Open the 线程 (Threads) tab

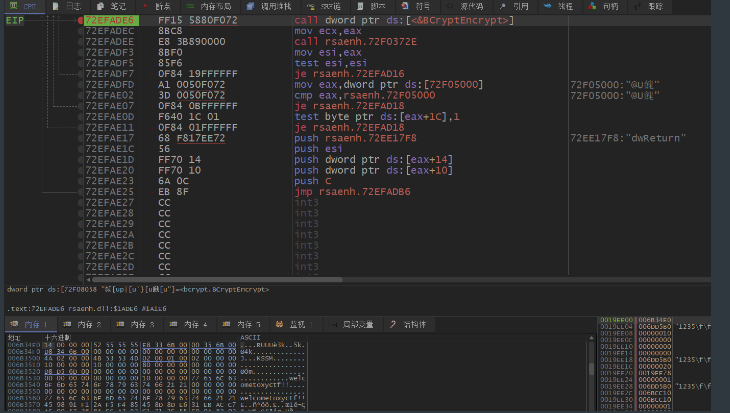(566, 6)
